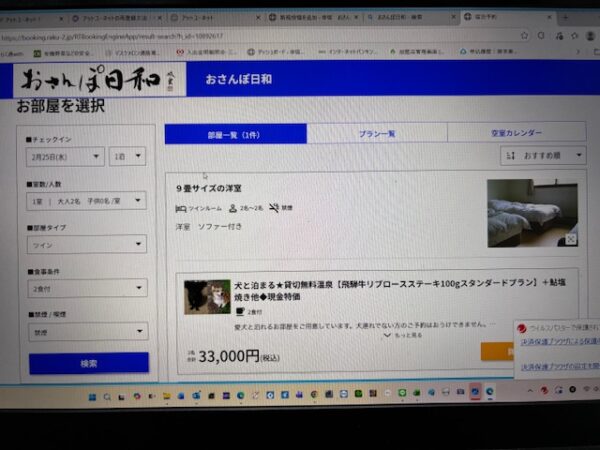Screen dimensions: 600x450
Task: Expand the 部屋タイプ dropdown showing ツイン
Action: coord(88,244)
